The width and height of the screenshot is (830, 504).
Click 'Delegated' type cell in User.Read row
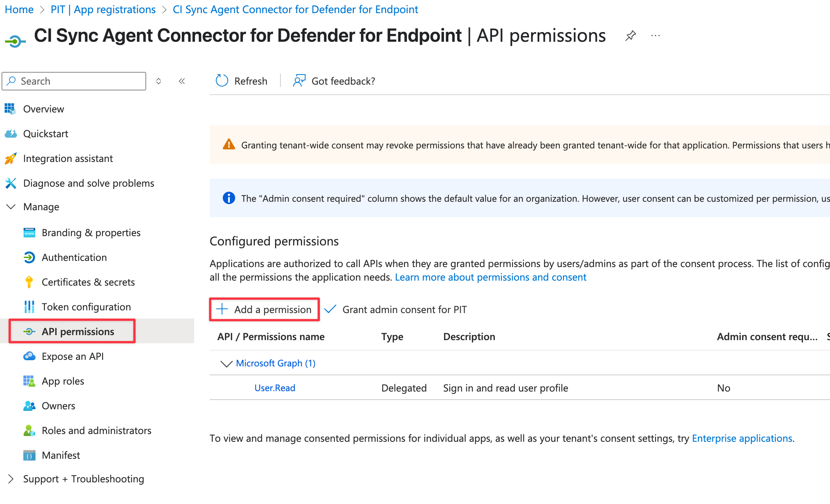(404, 388)
